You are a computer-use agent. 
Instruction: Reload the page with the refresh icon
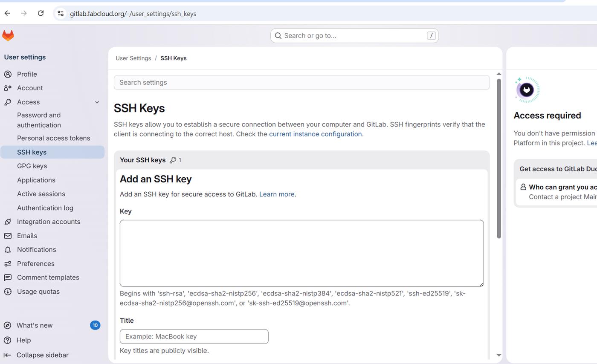41,13
